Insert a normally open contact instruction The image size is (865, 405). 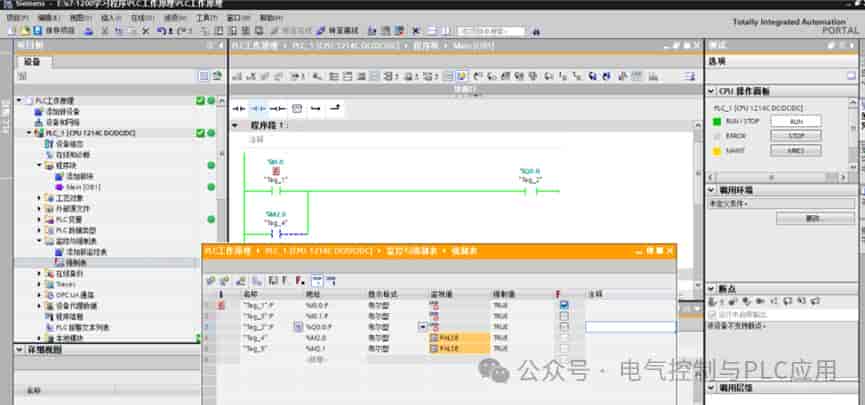pyautogui.click(x=239, y=109)
